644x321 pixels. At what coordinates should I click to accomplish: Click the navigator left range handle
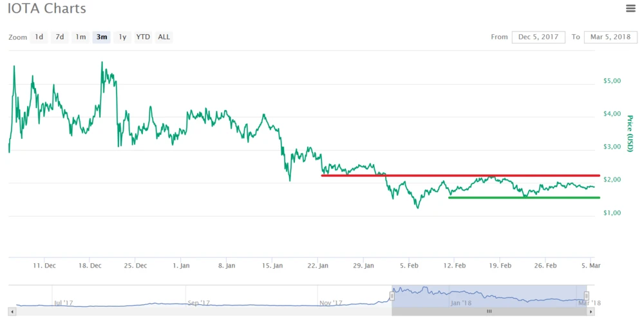(x=392, y=296)
